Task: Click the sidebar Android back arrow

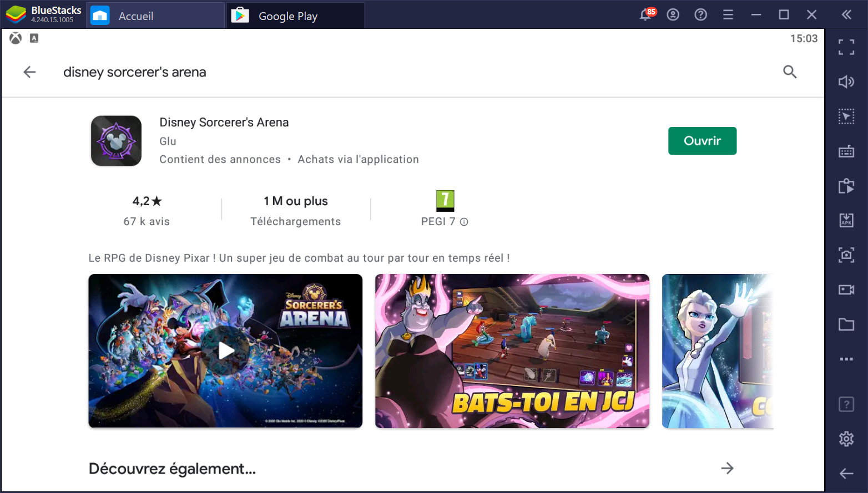Action: [x=846, y=474]
